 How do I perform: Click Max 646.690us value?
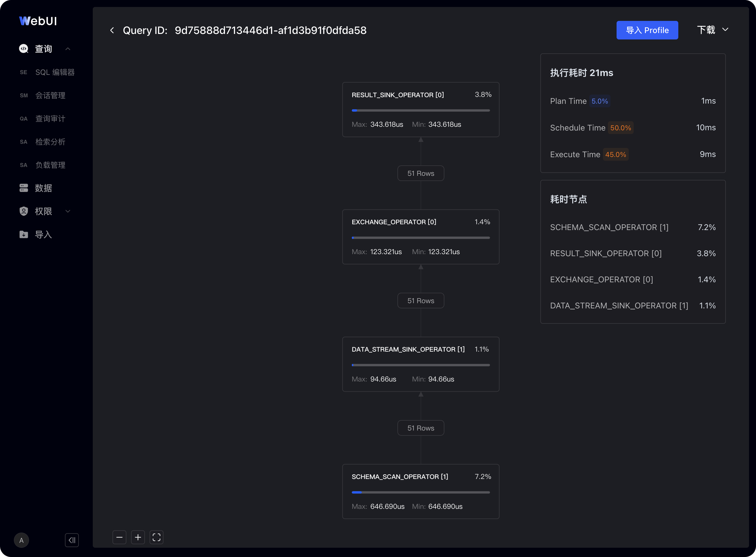tap(387, 507)
